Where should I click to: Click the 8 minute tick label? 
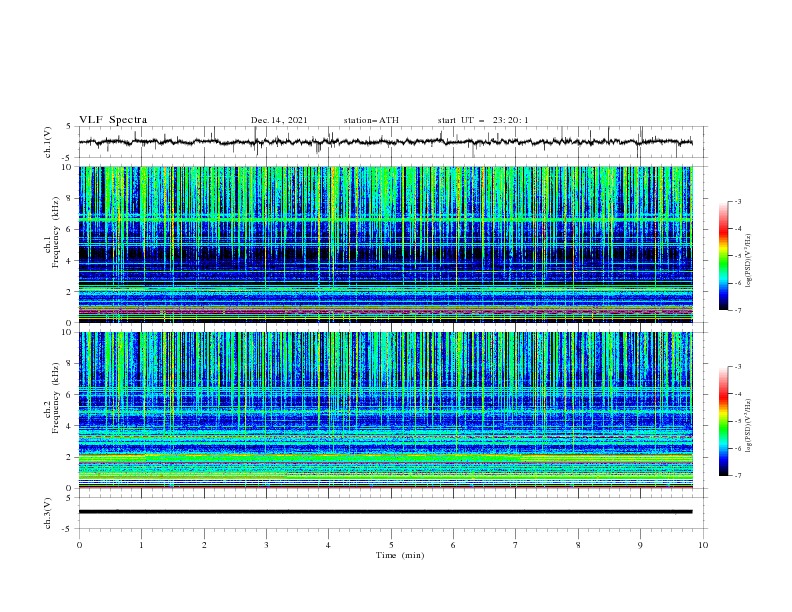pyautogui.click(x=578, y=545)
